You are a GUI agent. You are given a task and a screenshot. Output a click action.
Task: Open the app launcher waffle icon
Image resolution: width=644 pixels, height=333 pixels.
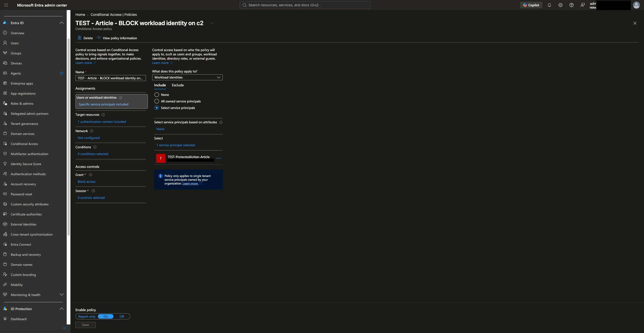pos(6,5)
